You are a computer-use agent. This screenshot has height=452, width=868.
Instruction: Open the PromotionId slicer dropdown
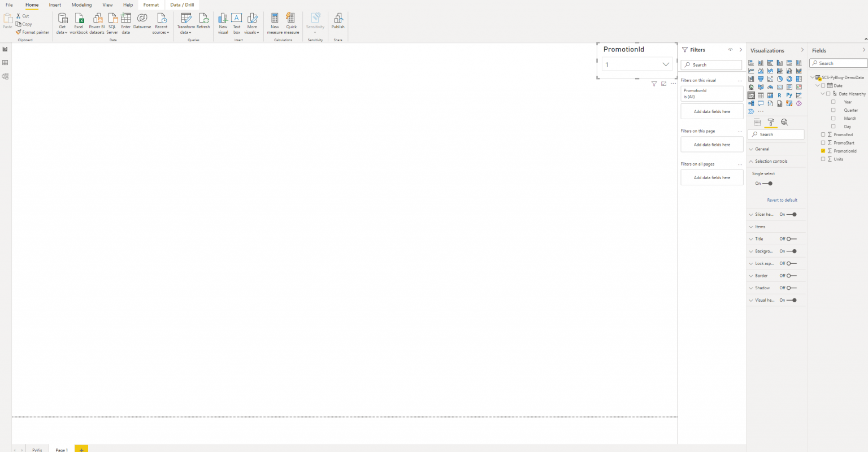(666, 64)
